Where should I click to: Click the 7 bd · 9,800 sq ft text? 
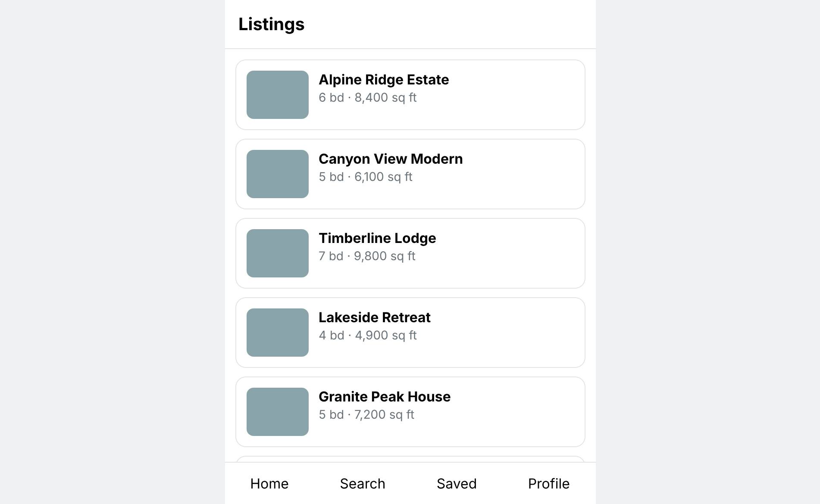tap(367, 256)
